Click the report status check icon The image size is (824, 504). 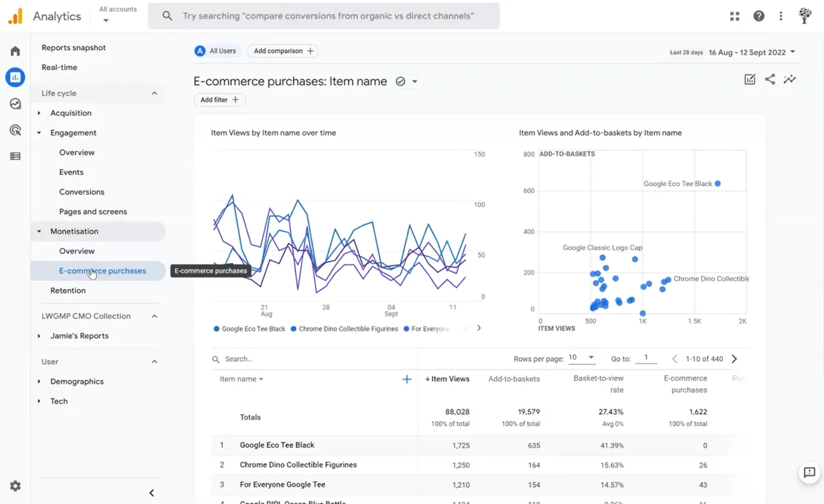pos(400,81)
